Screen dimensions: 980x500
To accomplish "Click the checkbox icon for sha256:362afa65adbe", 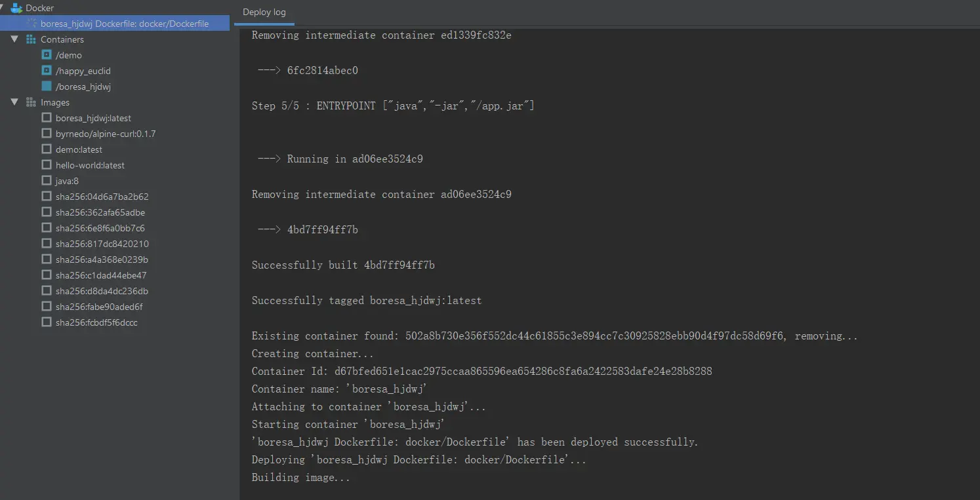I will coord(47,212).
